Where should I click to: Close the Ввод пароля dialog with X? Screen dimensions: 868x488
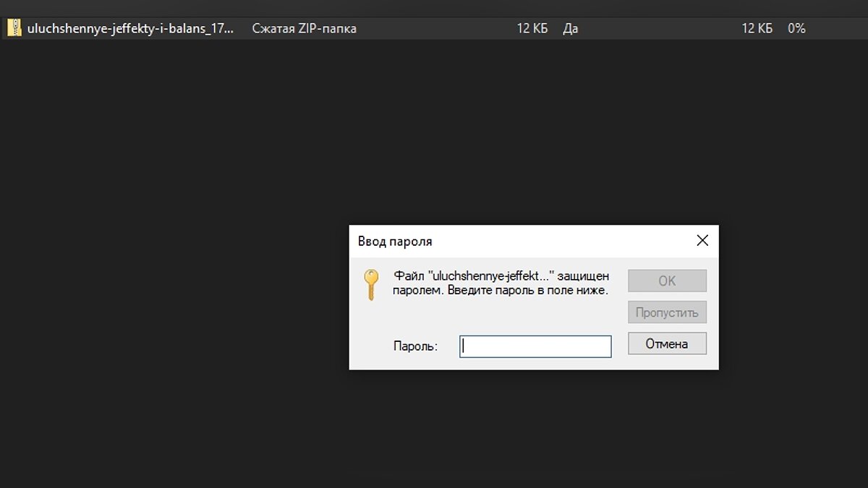pos(702,241)
